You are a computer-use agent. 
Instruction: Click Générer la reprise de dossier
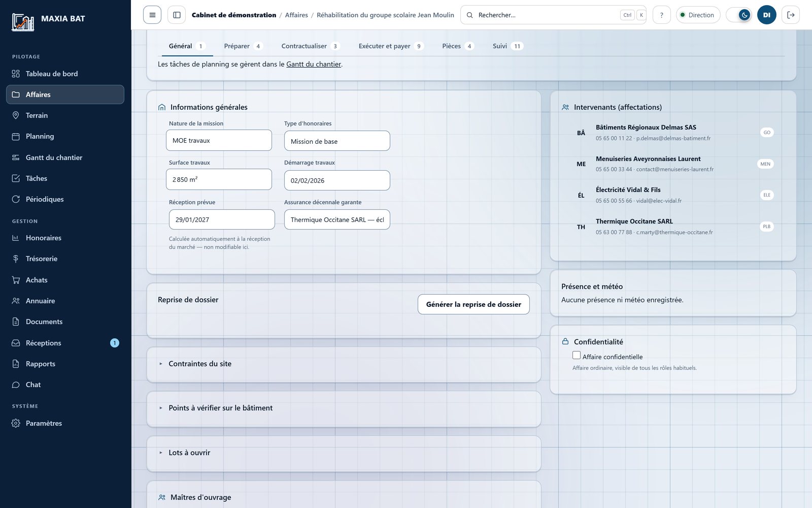point(473,304)
